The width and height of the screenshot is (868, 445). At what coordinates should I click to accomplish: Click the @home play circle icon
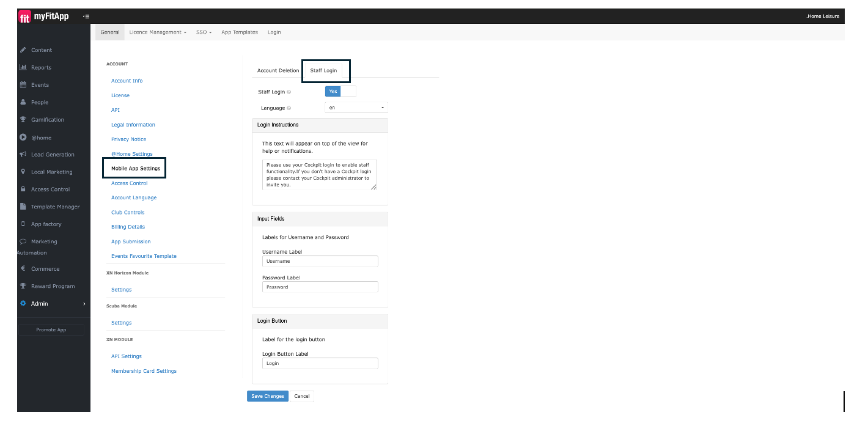pyautogui.click(x=23, y=138)
